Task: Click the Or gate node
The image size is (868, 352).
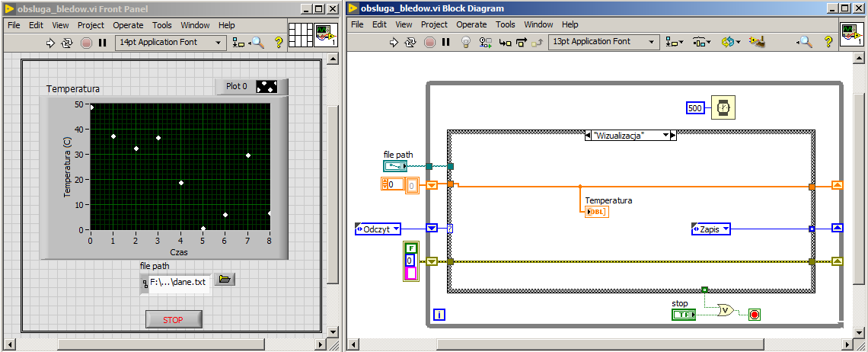Action: (727, 311)
